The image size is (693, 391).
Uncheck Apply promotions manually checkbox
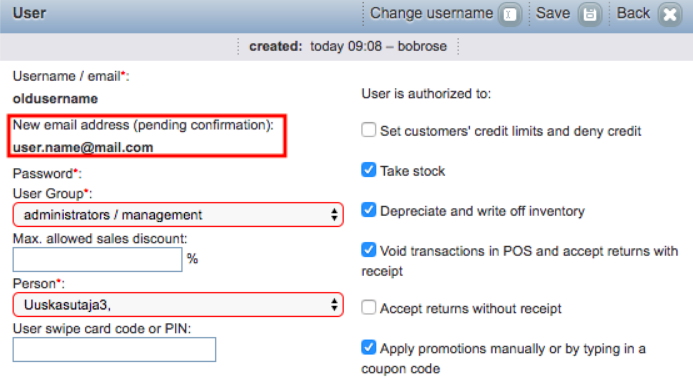(369, 347)
